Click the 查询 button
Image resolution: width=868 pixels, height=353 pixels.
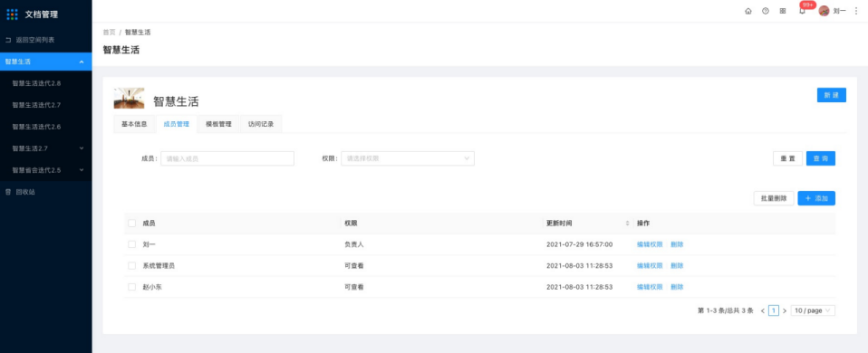click(x=821, y=158)
